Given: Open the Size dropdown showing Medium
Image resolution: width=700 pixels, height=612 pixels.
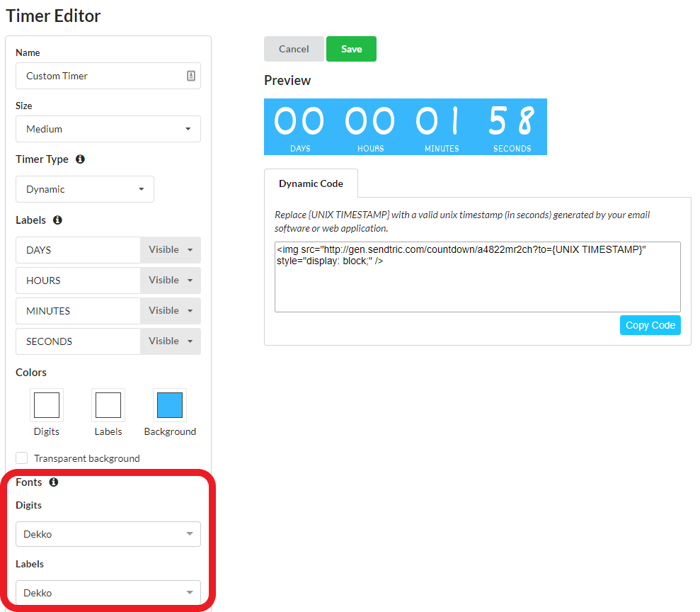Looking at the screenshot, I should tap(108, 129).
